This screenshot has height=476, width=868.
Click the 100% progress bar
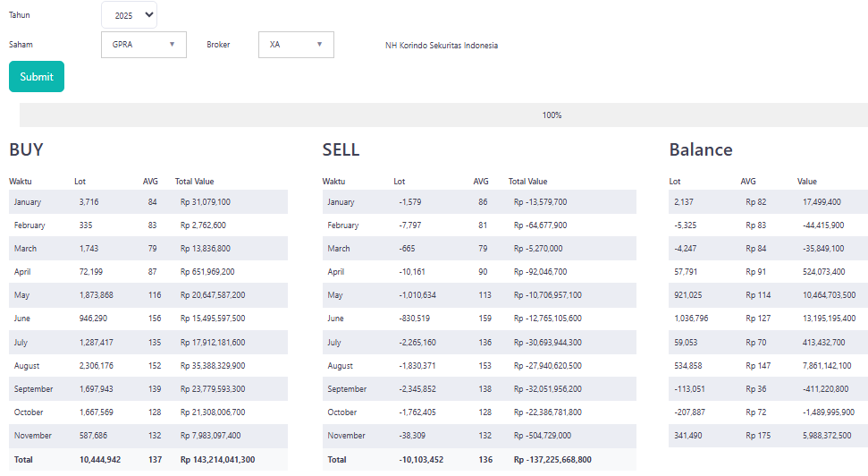(443, 115)
